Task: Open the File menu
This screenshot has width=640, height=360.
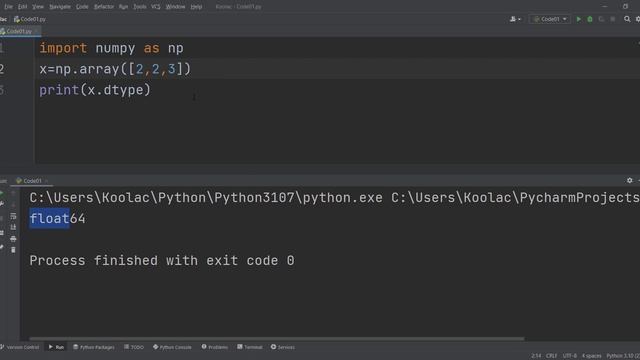Action: tap(8, 7)
